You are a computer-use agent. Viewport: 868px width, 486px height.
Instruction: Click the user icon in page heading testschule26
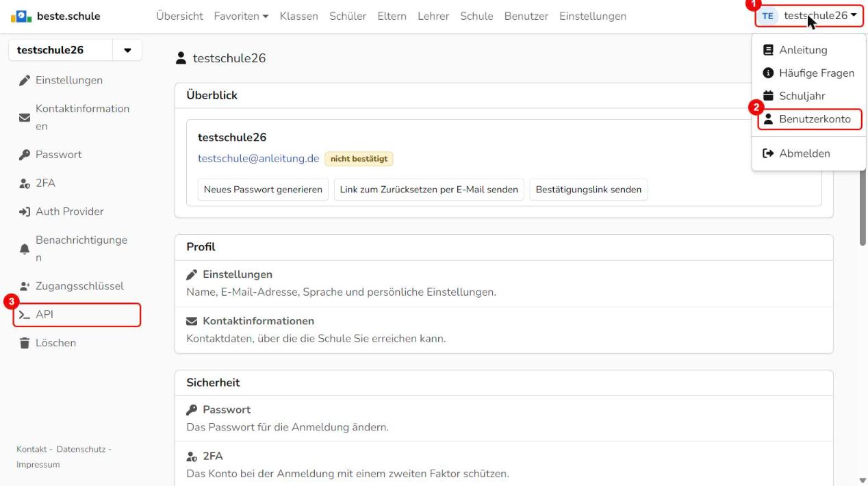[181, 59]
